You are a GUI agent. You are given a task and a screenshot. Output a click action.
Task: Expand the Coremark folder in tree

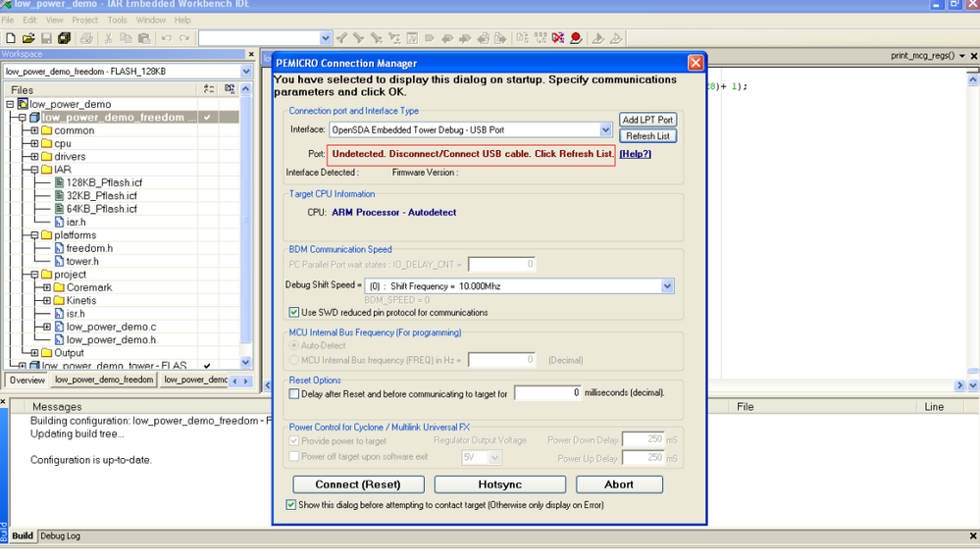[x=47, y=287]
